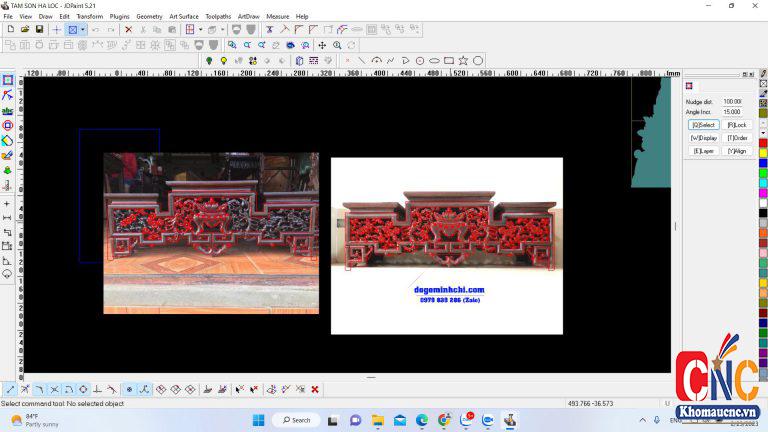Click the taskbar Search box
This screenshot has height=432, width=768.
coord(297,420)
